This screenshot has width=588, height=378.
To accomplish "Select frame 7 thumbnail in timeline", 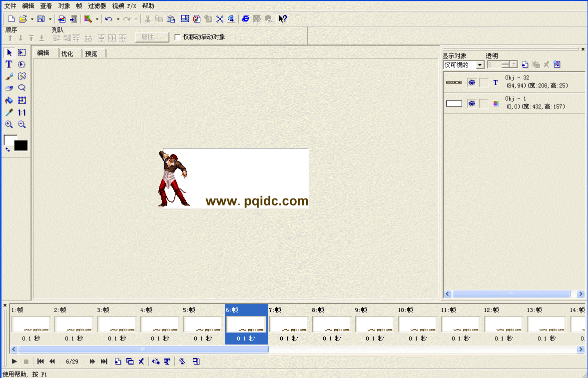I will pos(289,324).
